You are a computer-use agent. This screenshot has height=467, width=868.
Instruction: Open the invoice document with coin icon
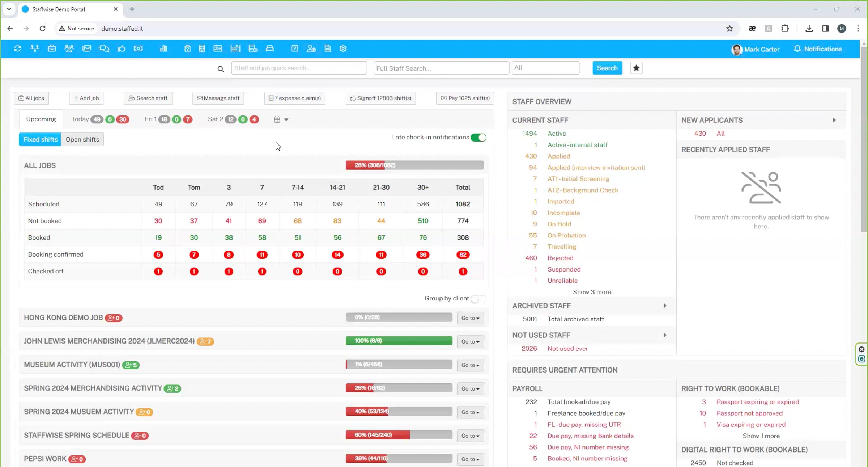tap(253, 49)
